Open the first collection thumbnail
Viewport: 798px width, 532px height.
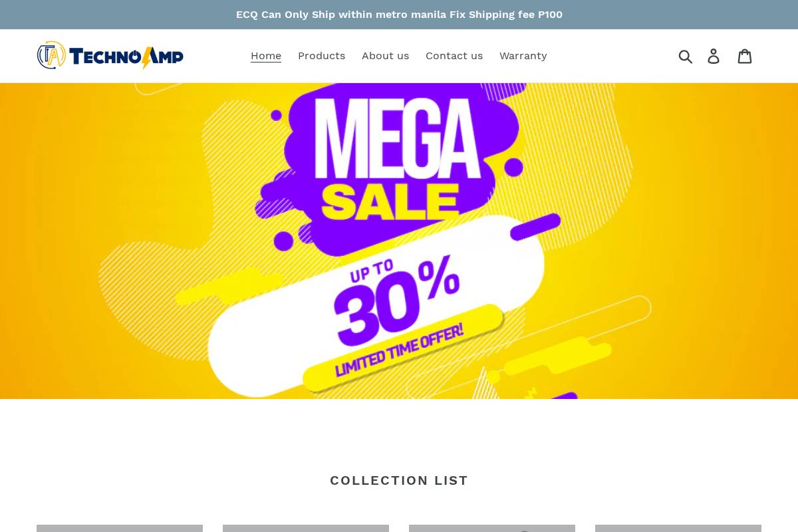(120, 528)
